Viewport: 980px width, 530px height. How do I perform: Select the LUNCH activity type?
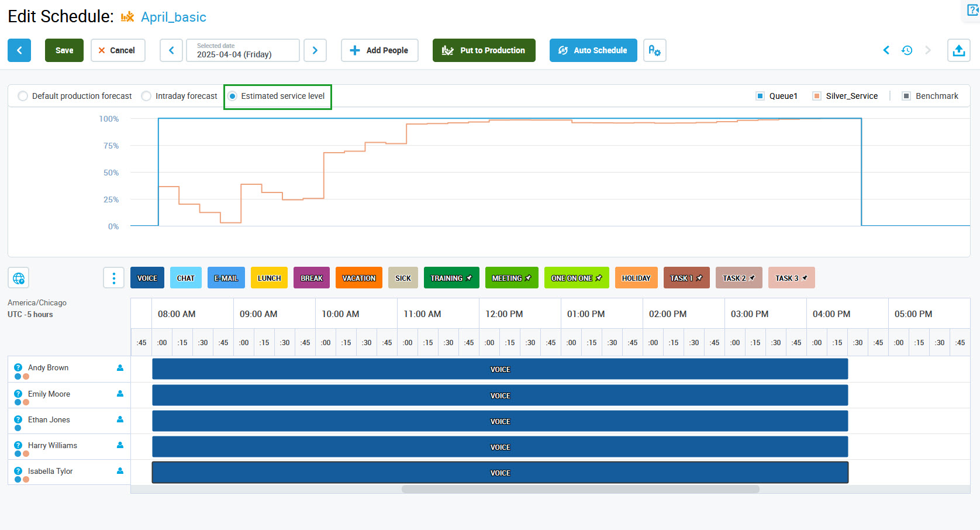coord(269,278)
